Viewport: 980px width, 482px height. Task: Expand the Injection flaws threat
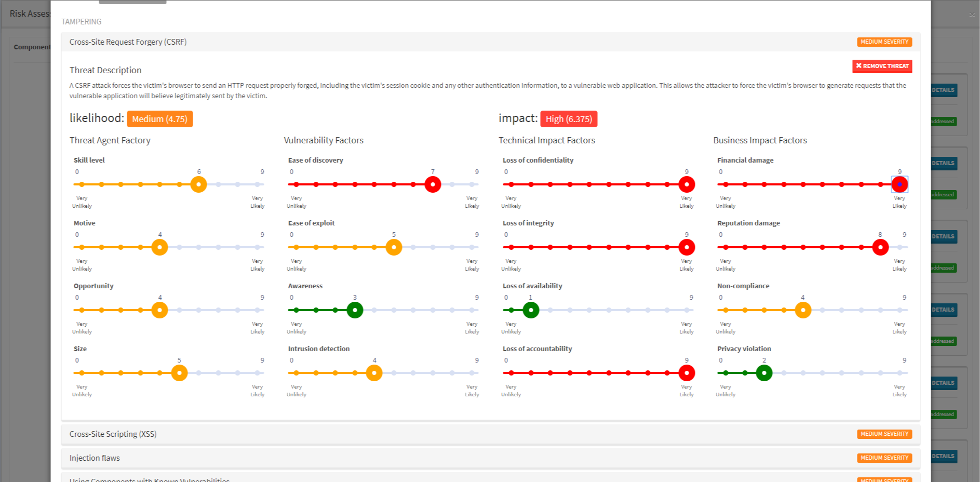pyautogui.click(x=490, y=458)
